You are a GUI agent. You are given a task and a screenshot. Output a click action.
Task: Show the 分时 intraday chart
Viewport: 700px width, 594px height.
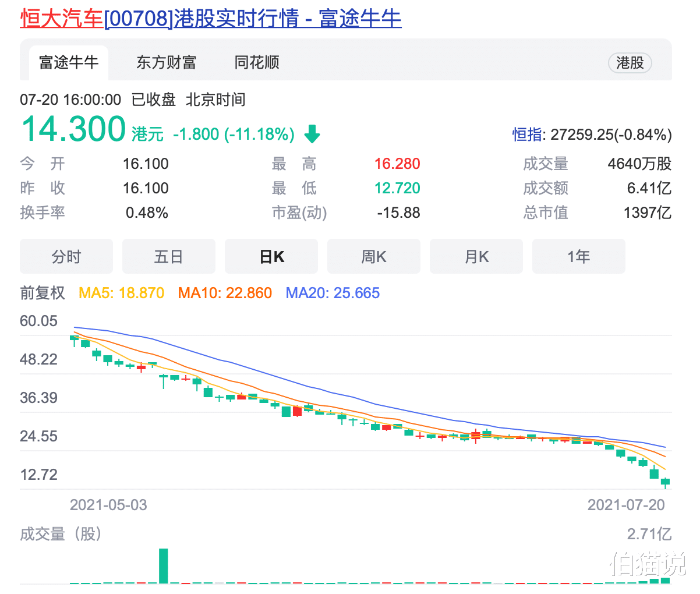66,256
